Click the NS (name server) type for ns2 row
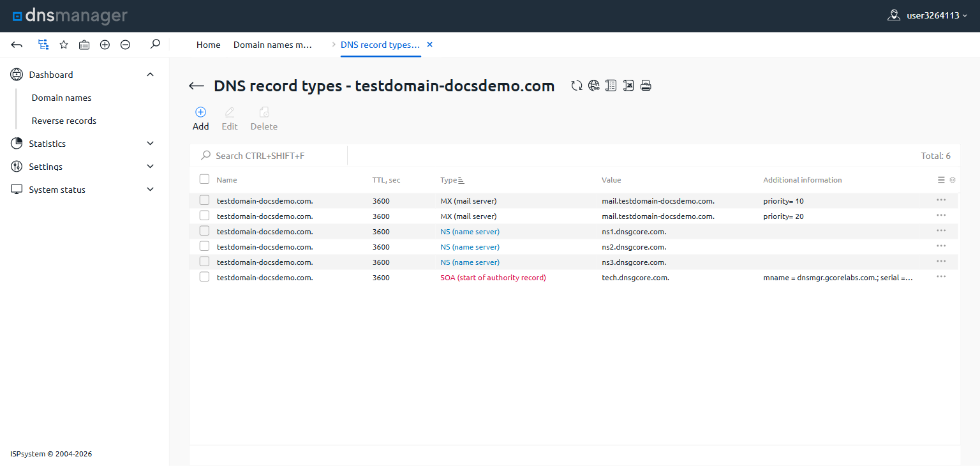 click(470, 247)
